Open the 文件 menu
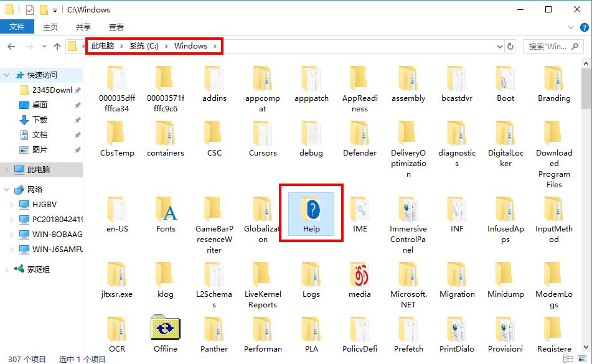The image size is (592, 364). [17, 27]
